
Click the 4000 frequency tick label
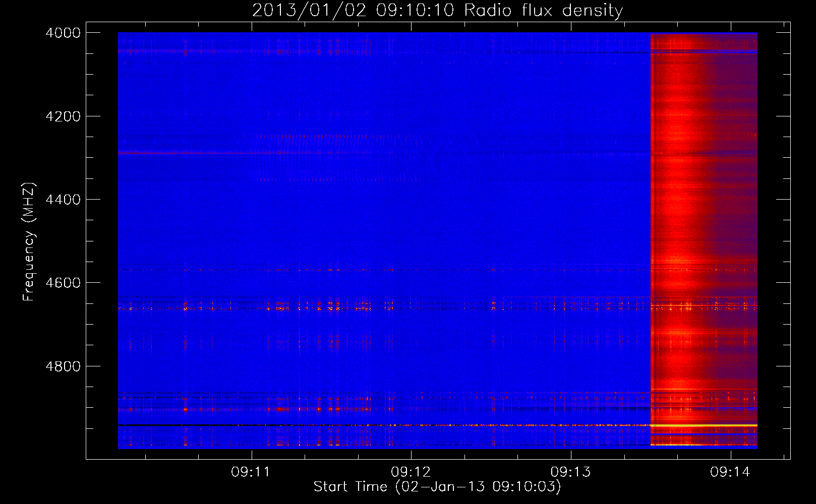(x=63, y=33)
